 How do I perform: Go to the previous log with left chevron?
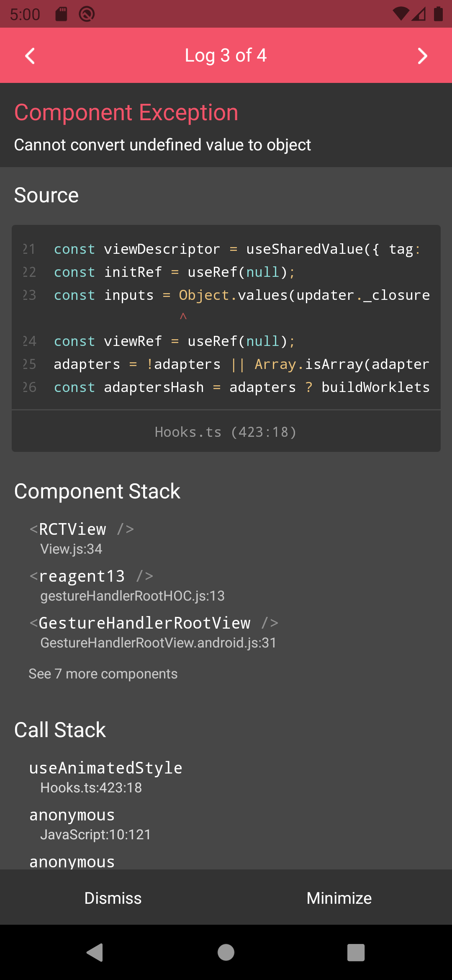coord(30,56)
